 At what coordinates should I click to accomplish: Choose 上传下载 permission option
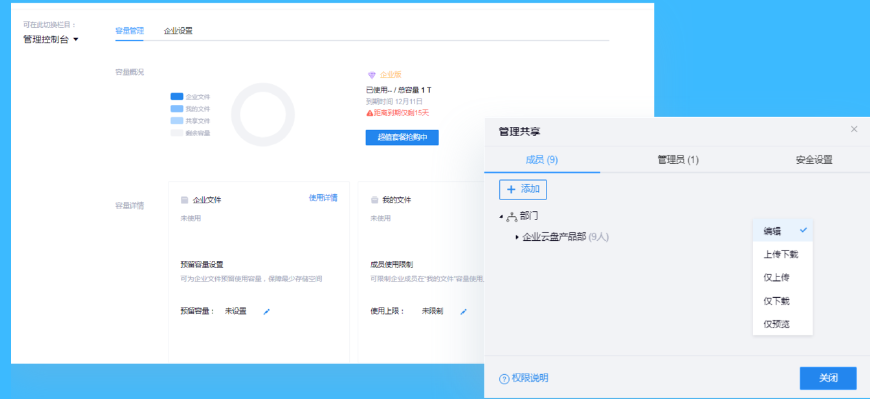782,255
